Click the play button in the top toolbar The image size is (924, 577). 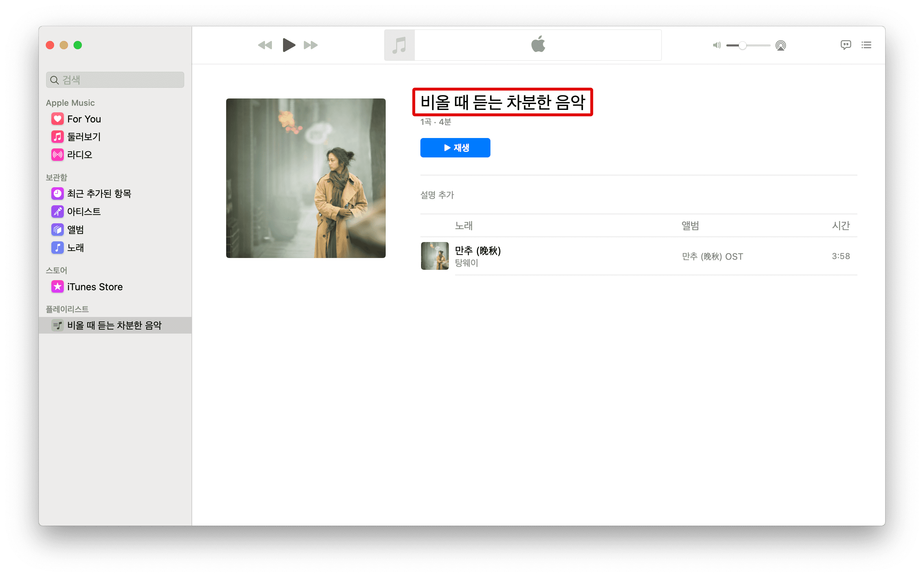tap(289, 45)
